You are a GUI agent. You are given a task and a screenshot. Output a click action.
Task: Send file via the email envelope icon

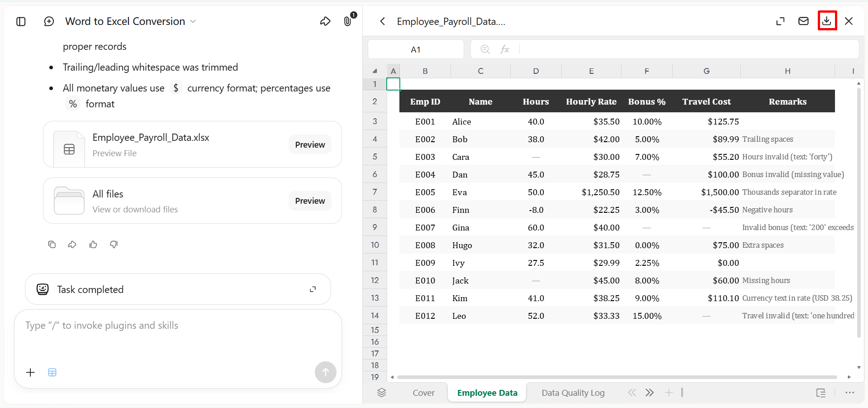pos(803,21)
